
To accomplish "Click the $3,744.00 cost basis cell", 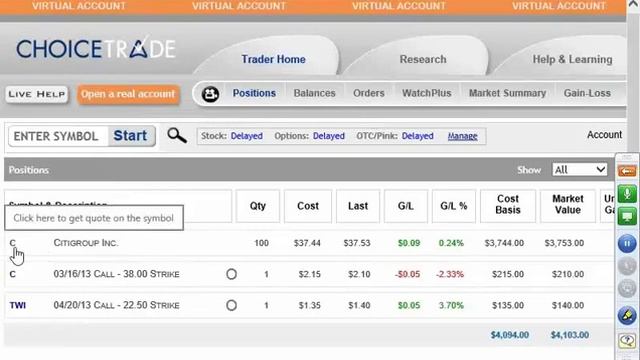I will coord(504,243).
